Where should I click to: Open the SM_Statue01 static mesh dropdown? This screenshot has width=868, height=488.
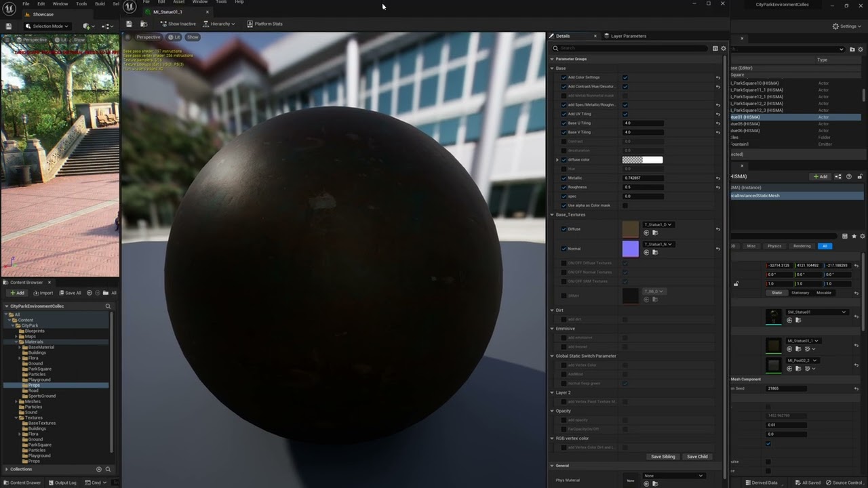coord(816,312)
